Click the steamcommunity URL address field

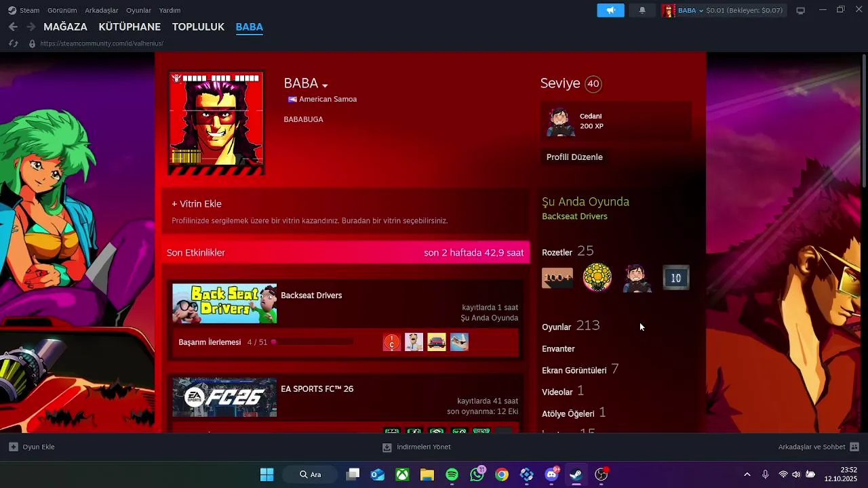102,43
